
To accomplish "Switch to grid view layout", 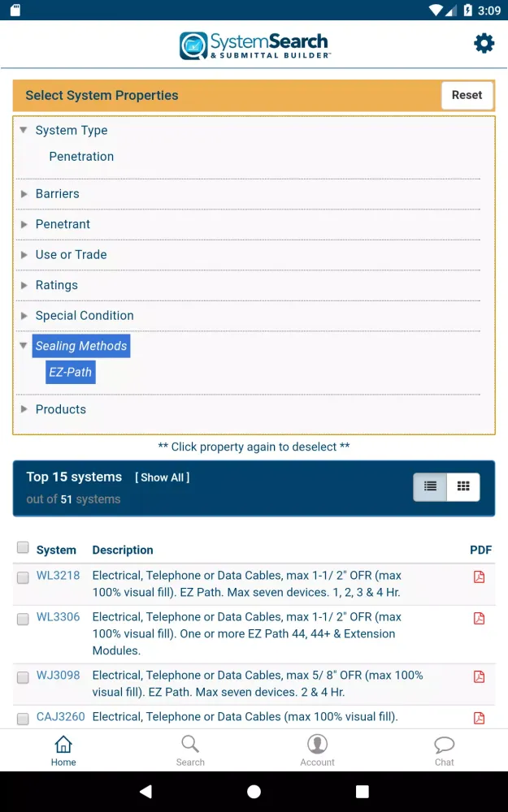I will tap(463, 486).
